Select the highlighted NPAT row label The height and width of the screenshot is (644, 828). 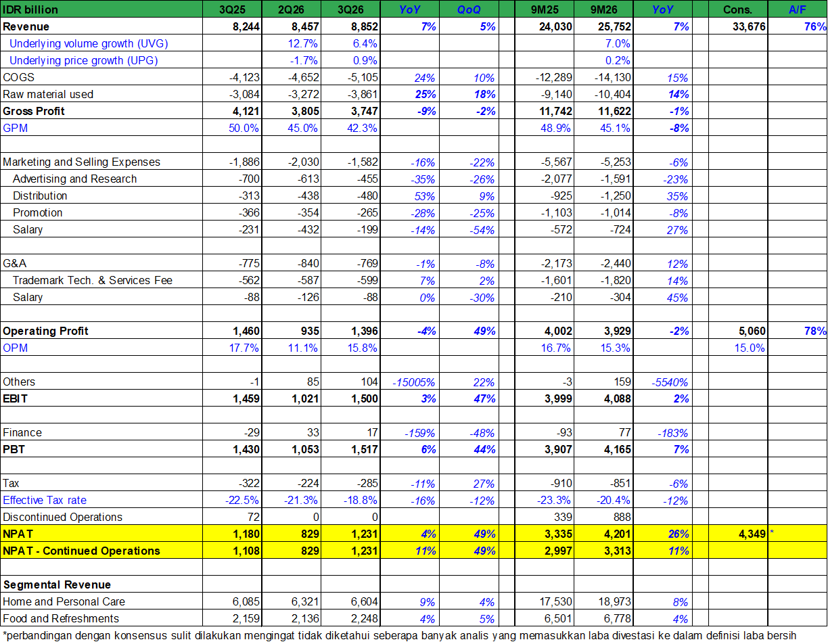click(18, 534)
